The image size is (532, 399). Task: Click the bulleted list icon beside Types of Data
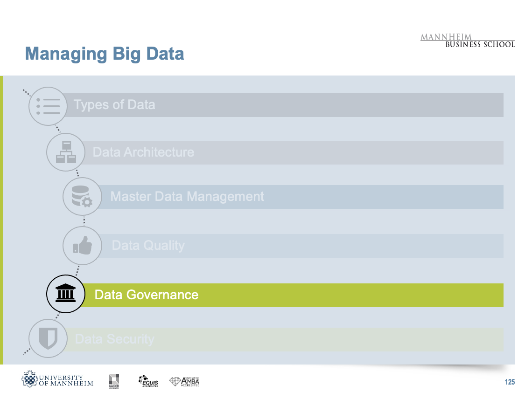tap(48, 106)
